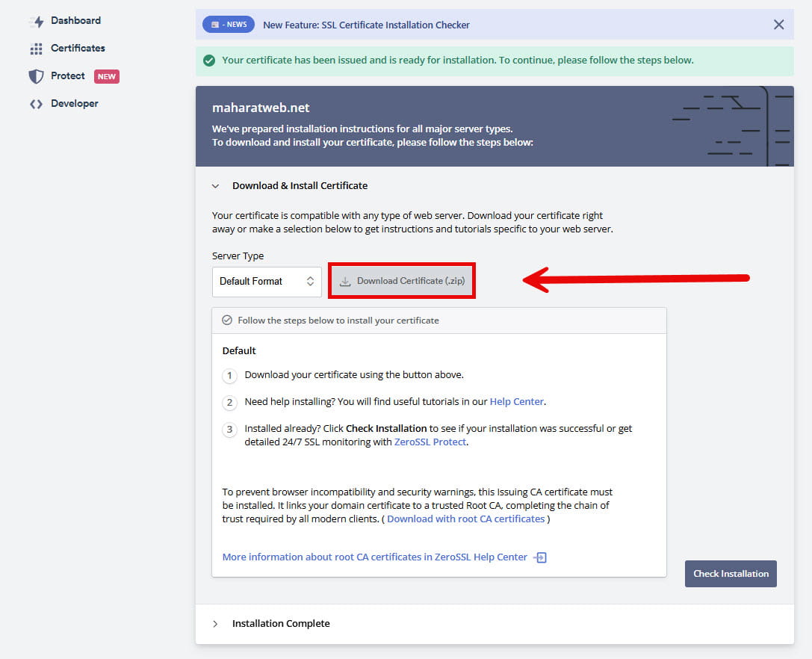The image size is (812, 659).
Task: Go to Certificates in sidebar
Action: coord(78,48)
